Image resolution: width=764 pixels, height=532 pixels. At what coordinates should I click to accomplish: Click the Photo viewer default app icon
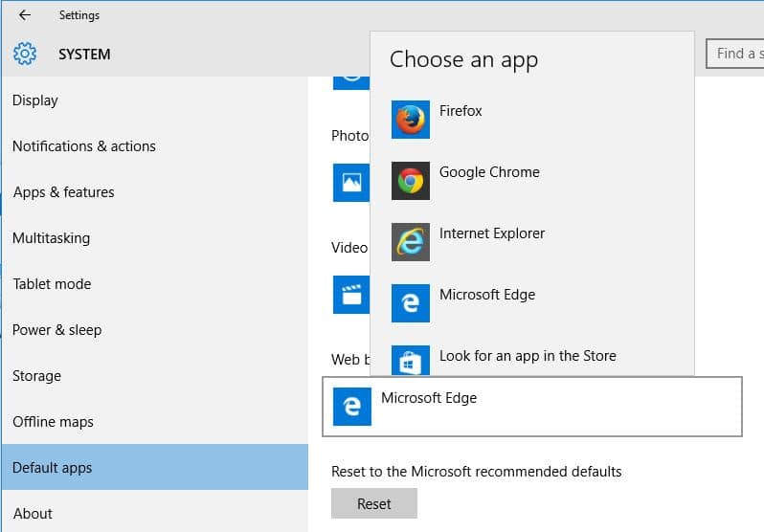point(350,182)
